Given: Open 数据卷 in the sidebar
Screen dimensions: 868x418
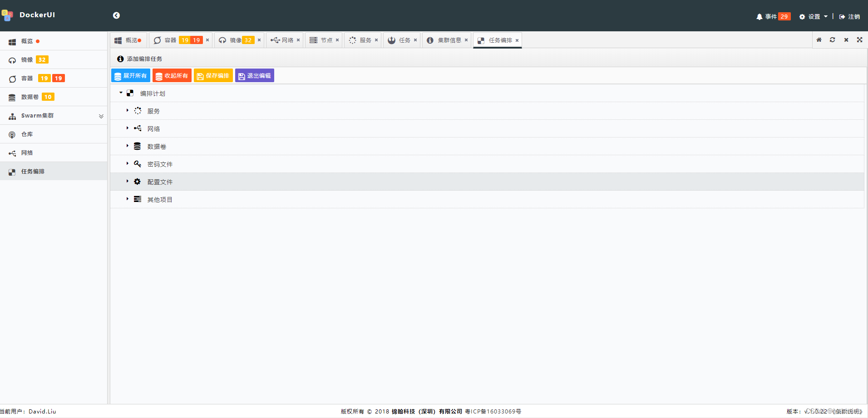Looking at the screenshot, I should 54,97.
